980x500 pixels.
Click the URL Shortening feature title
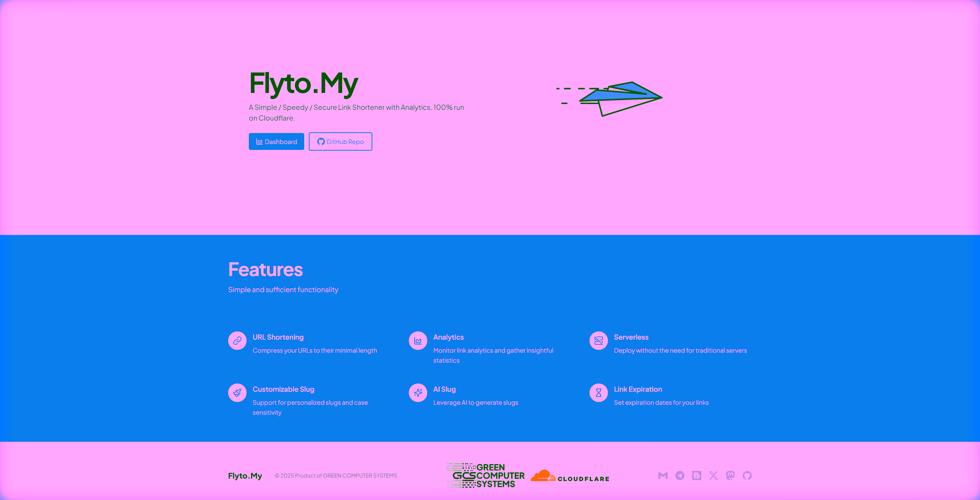click(x=278, y=337)
